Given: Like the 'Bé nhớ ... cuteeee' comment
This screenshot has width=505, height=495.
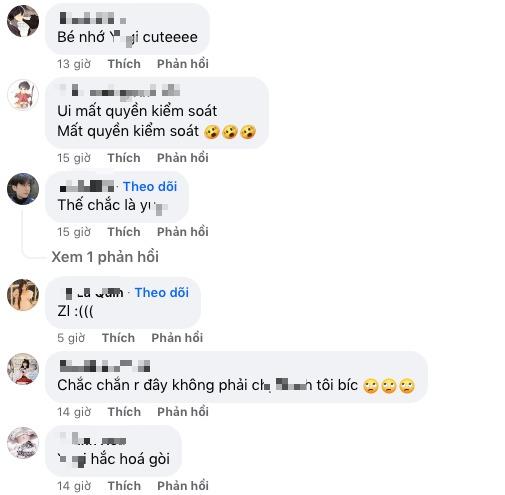Looking at the screenshot, I should click(124, 64).
